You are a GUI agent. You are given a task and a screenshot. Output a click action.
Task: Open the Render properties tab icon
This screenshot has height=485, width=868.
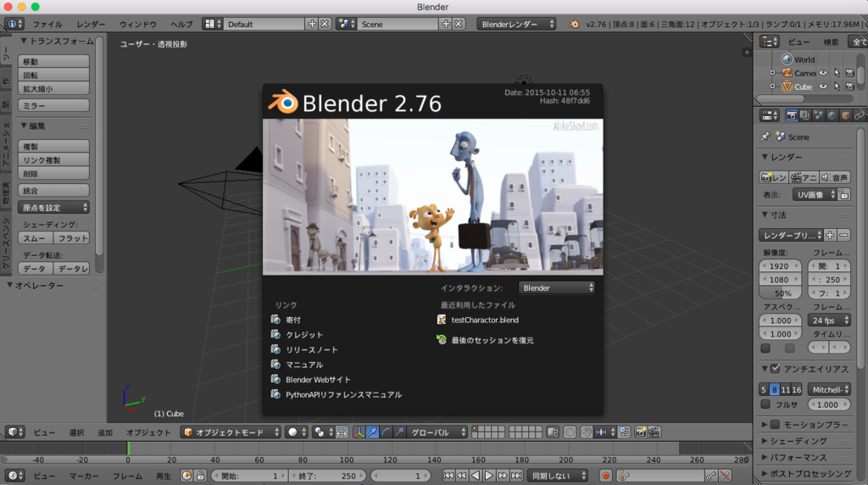click(792, 115)
